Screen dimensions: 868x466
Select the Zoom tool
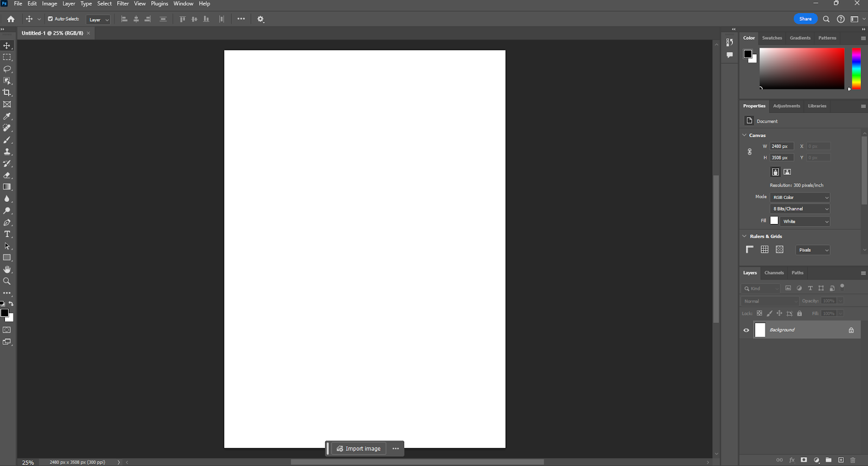(x=7, y=281)
